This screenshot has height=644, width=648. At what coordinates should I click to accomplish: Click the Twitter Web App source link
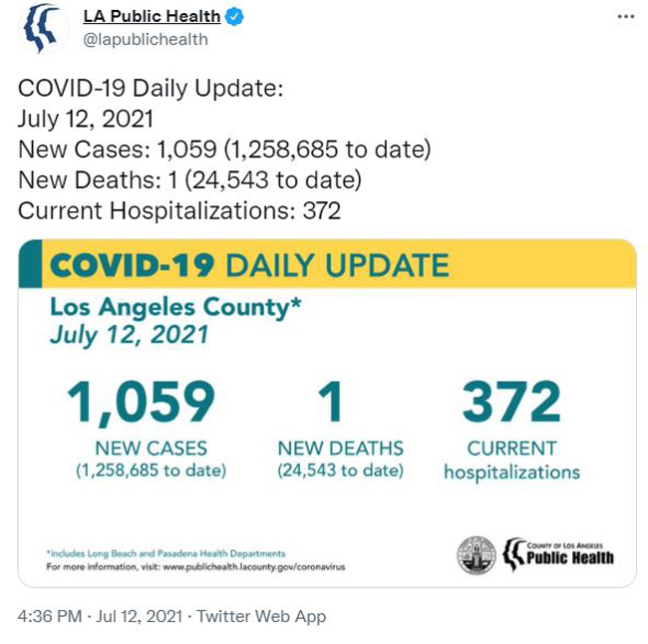[261, 616]
